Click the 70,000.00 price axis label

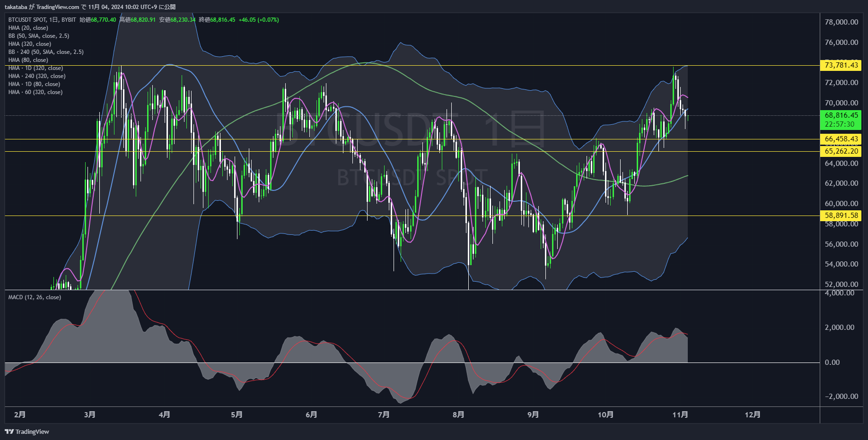[841, 103]
